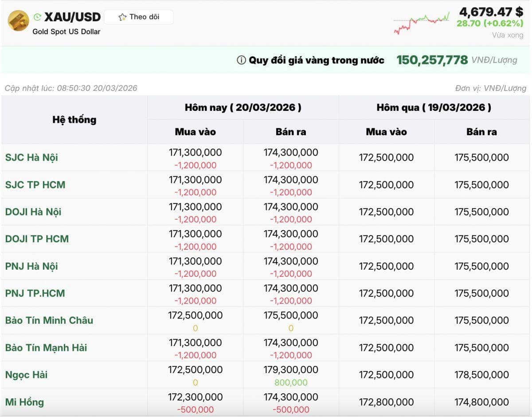This screenshot has height=417, width=532.
Task: Click the 150,257,778 converted price value
Action: coord(432,60)
